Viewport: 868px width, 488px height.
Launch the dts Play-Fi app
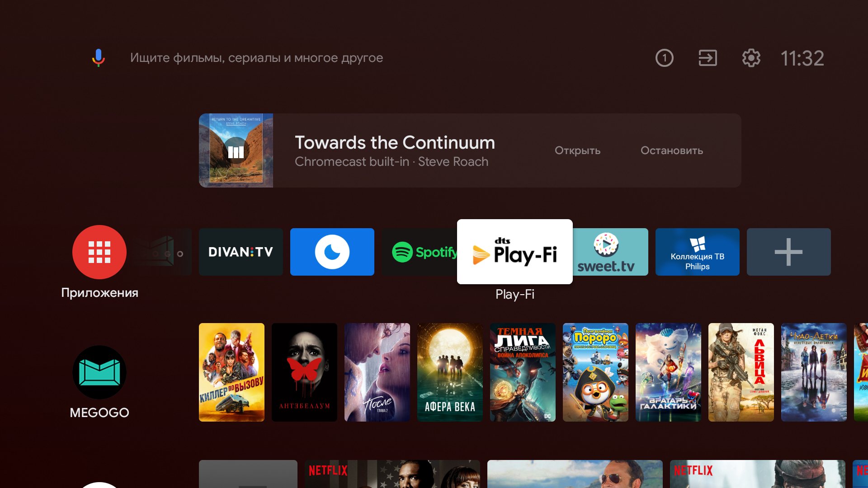coord(515,252)
